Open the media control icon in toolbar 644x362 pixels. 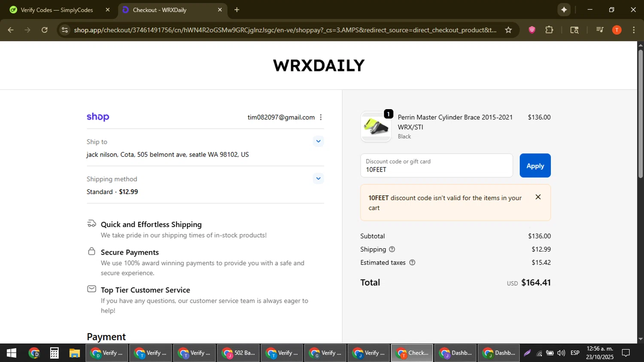[x=600, y=30]
